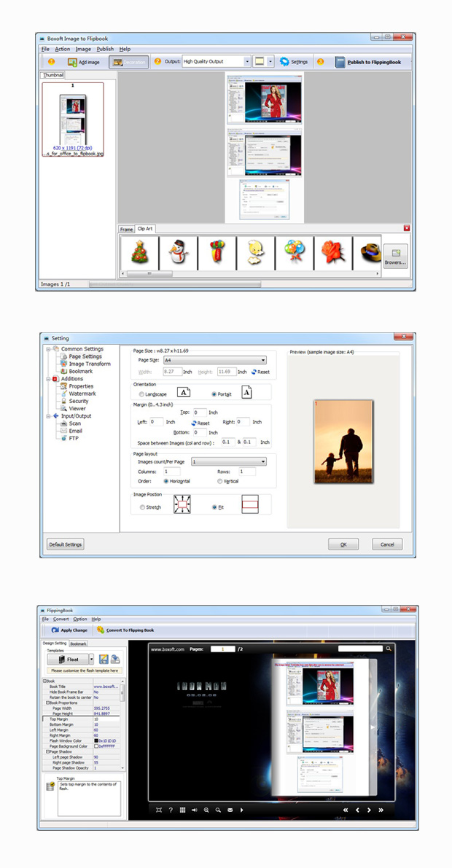
Task: Click the import template icon beside save
Action: point(115,660)
